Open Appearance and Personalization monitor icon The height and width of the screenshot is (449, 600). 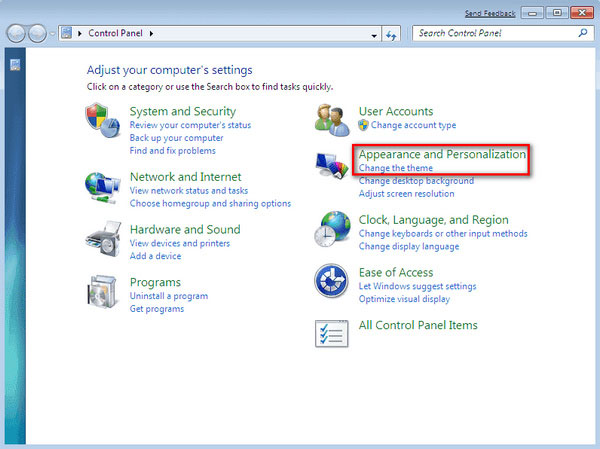click(332, 165)
